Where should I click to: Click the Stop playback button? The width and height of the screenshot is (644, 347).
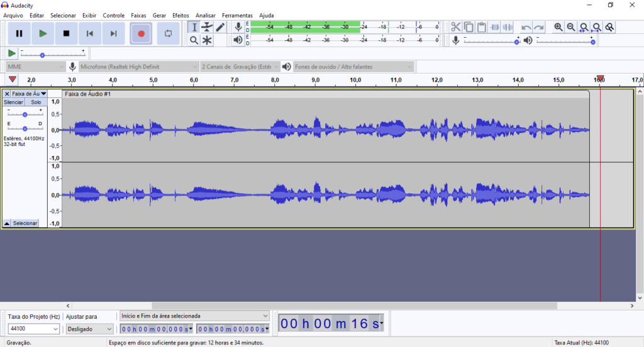pos(66,33)
